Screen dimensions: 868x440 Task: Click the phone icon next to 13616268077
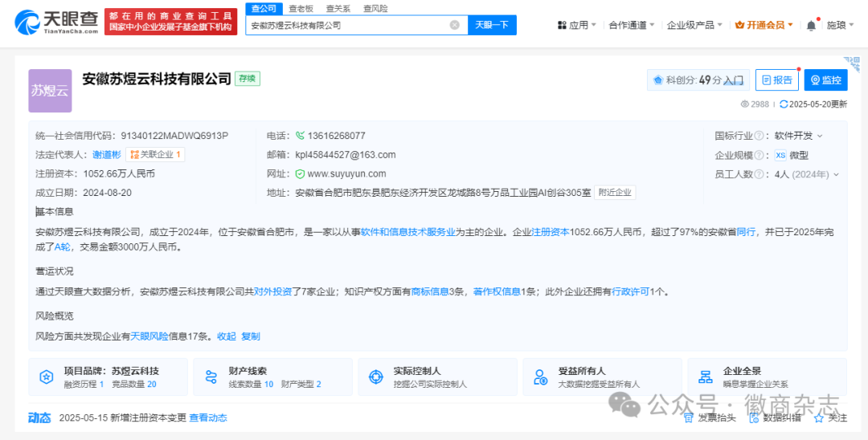(300, 136)
